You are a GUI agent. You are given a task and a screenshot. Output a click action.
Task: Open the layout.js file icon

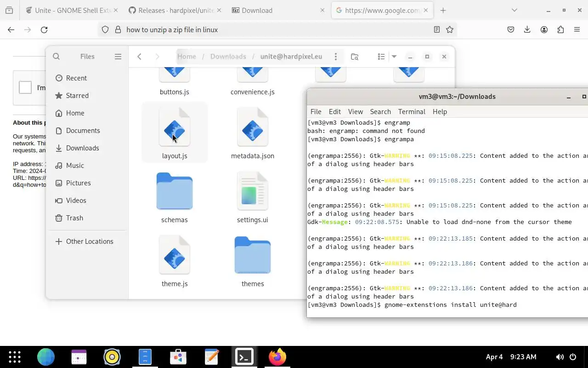point(175,127)
